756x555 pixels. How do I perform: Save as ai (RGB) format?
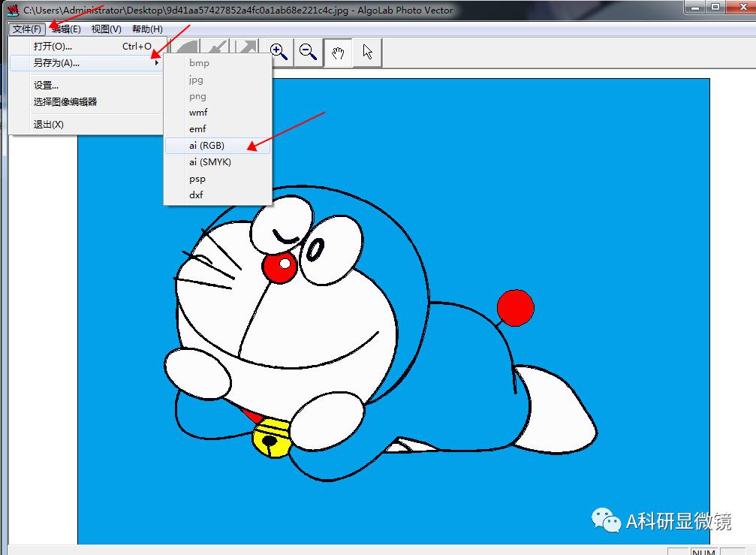point(218,146)
